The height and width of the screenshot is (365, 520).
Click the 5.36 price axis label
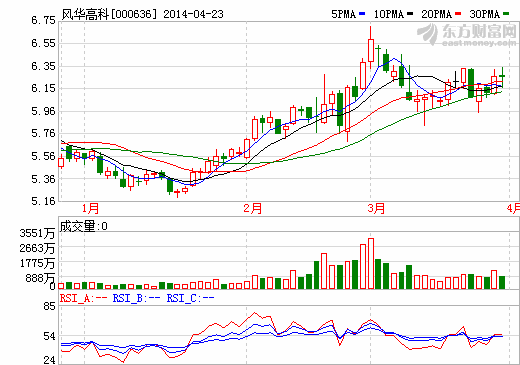(43, 179)
